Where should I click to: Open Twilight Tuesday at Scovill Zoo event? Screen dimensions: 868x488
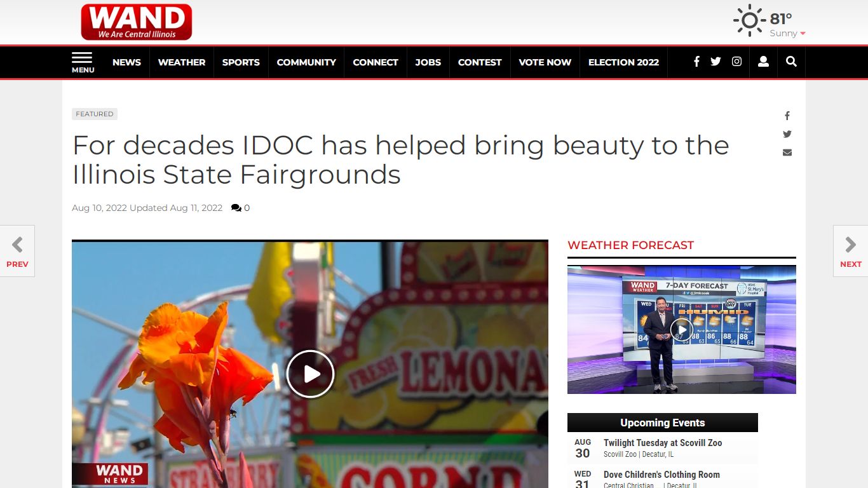coord(663,443)
